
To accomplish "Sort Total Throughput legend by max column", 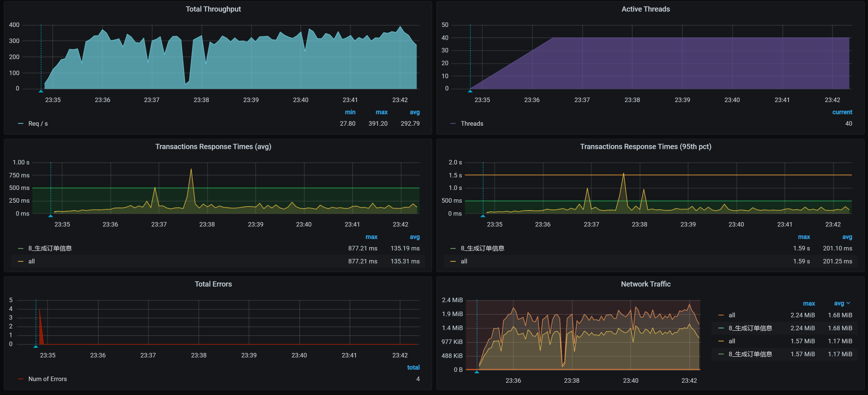I will [x=382, y=112].
